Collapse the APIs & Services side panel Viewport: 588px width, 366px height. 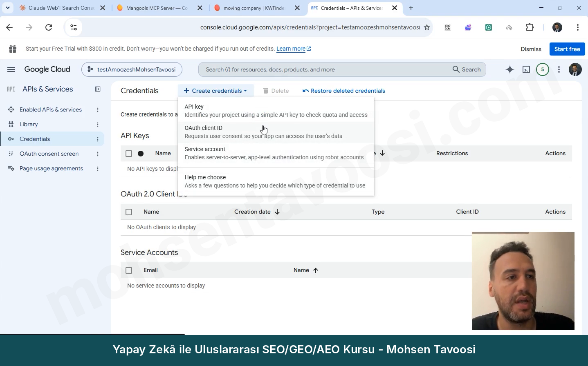tap(98, 89)
